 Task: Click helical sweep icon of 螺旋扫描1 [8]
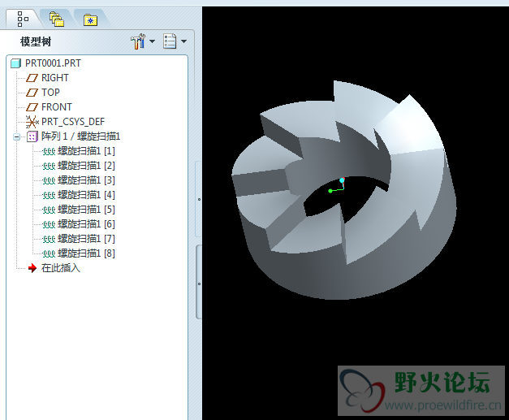[x=49, y=253]
